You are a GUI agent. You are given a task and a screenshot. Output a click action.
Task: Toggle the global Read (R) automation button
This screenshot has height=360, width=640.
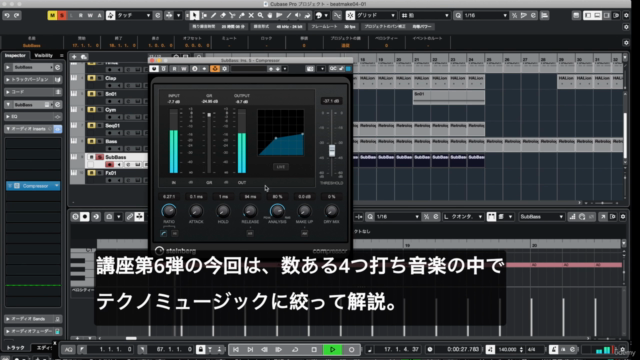coord(80,16)
